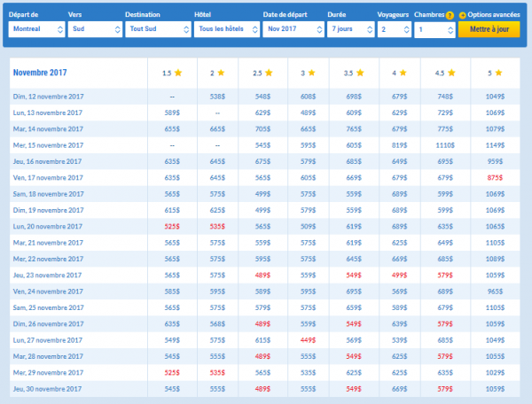532x404 pixels.
Task: Expand the Hôtel Tous les hôtels dropdown
Action: pyautogui.click(x=224, y=29)
